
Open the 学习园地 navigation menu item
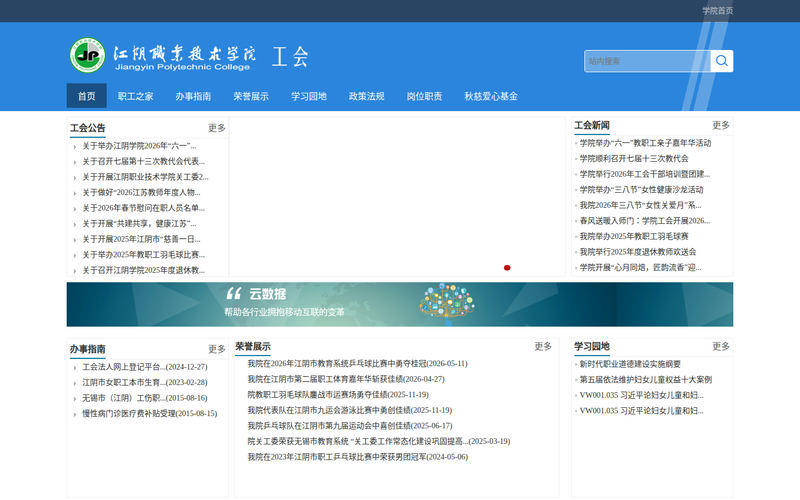[309, 96]
